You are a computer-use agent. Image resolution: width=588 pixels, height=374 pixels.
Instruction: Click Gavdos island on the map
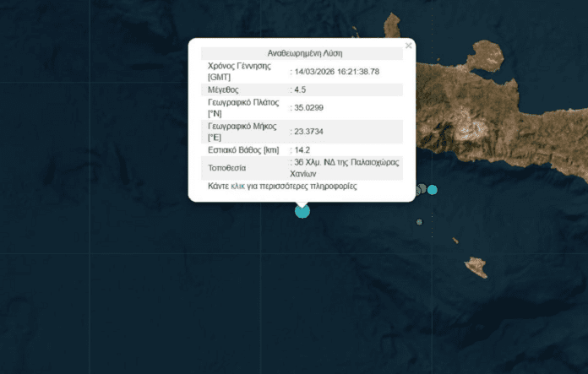[x=476, y=268]
